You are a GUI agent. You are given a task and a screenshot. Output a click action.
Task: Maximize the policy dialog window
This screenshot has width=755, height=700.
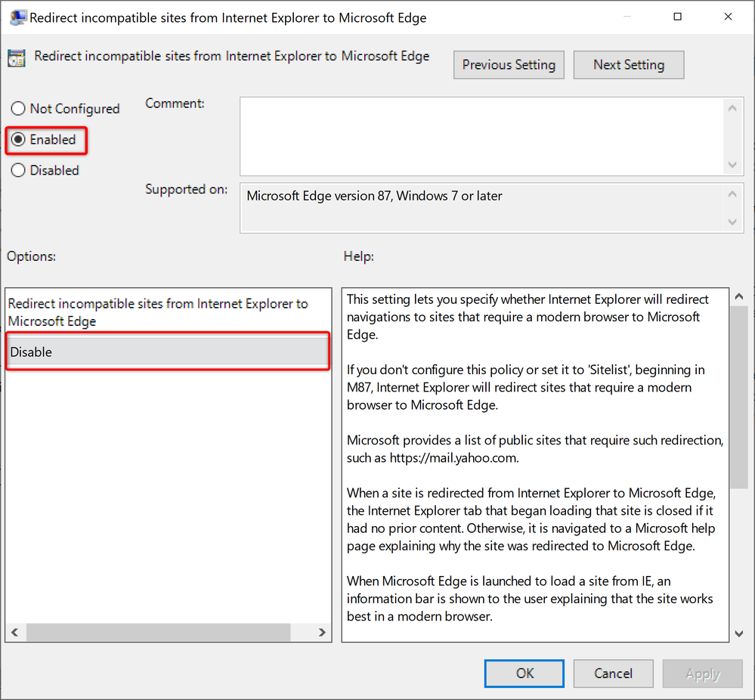coord(677,17)
